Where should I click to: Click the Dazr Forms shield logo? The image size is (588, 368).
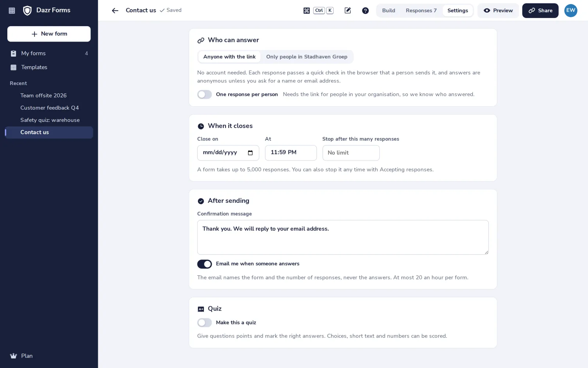[x=27, y=10]
